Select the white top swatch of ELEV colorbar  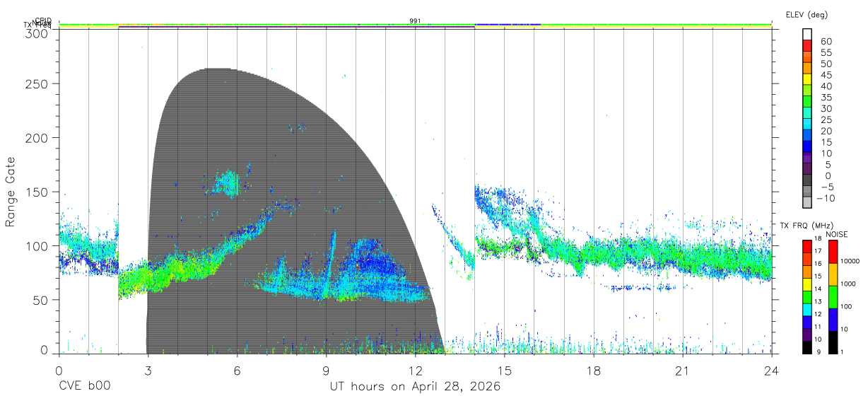click(808, 33)
